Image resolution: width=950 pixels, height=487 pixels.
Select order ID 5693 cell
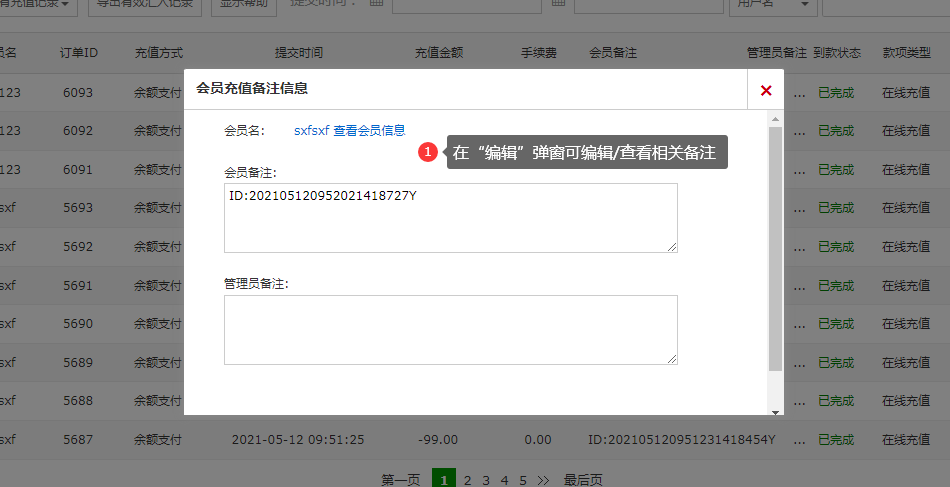tap(78, 208)
